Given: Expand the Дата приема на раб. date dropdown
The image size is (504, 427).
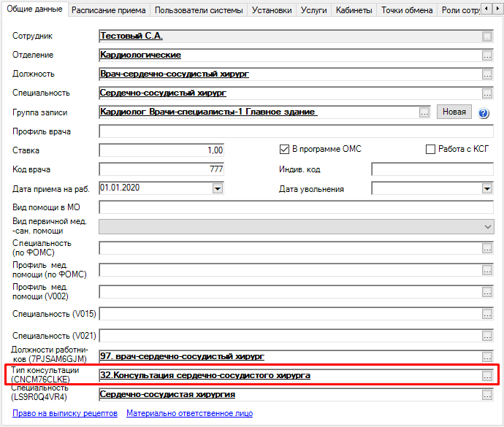Looking at the screenshot, I should click(218, 188).
